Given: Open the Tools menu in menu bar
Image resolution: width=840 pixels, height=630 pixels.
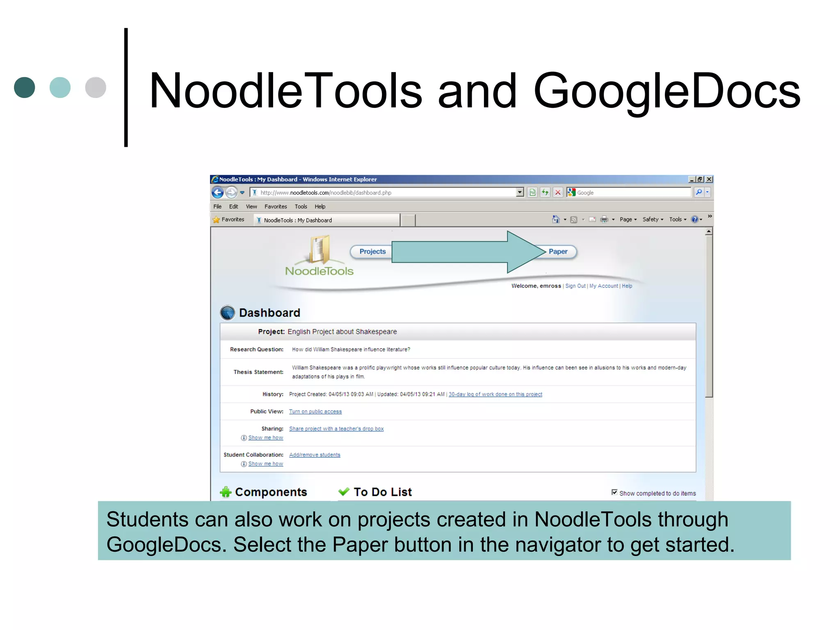Looking at the screenshot, I should [301, 206].
